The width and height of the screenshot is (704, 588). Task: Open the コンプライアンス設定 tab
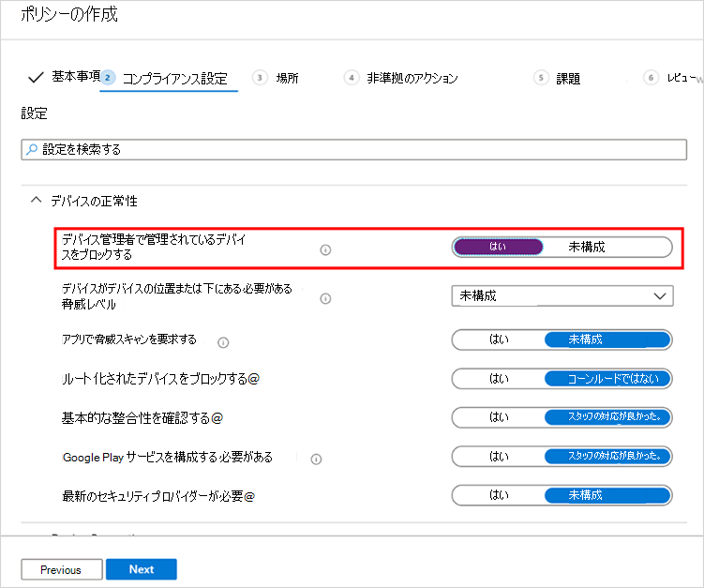(x=174, y=78)
